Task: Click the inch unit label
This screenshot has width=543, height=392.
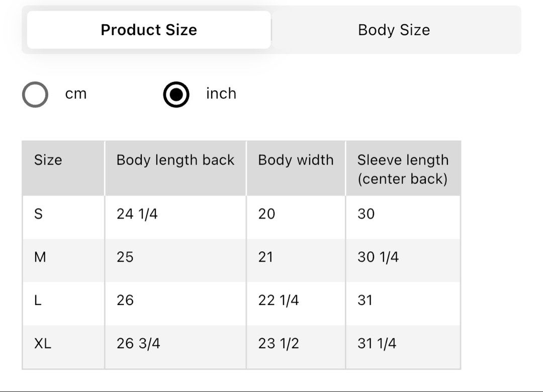Action: click(x=221, y=93)
